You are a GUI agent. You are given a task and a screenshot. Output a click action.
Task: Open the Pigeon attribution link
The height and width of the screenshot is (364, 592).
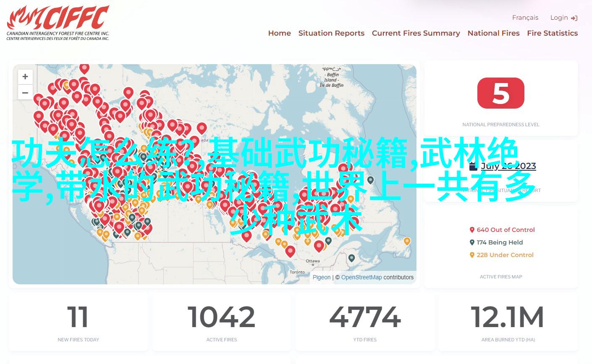[x=322, y=277]
